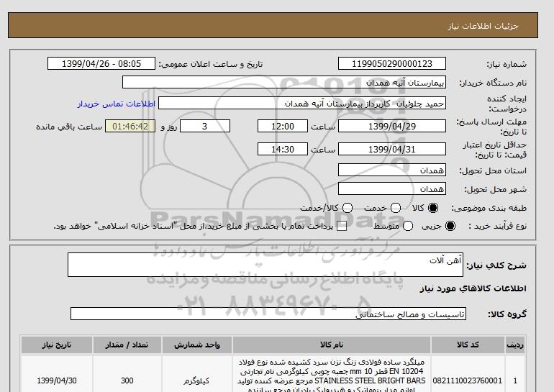554x392 pixels.
Task: Click the countdown timer 01:46:42
Action: tap(130, 126)
